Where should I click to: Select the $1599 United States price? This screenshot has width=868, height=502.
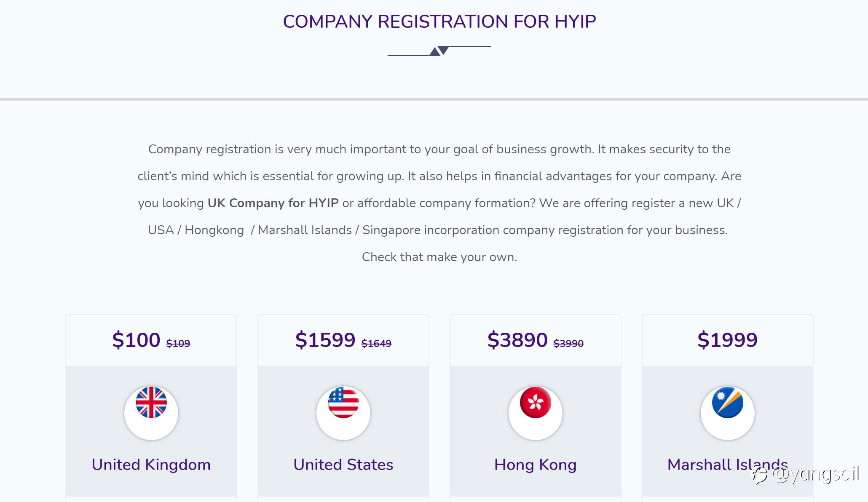(325, 340)
